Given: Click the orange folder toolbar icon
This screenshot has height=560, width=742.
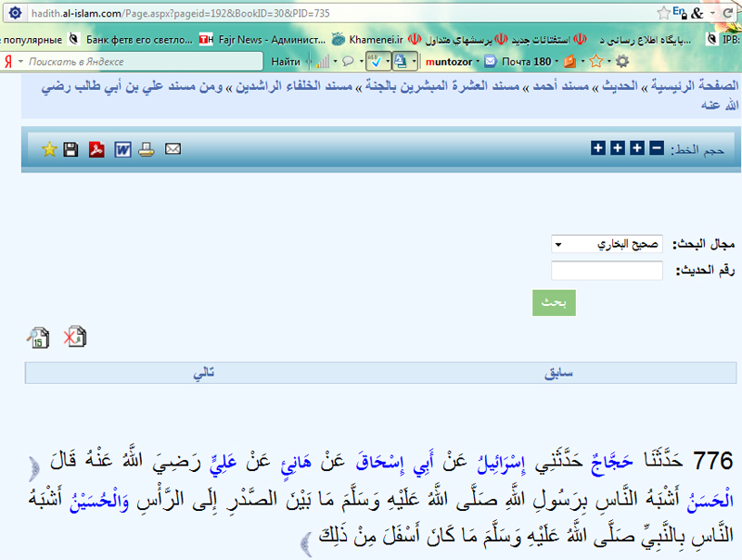Looking at the screenshot, I should (x=570, y=61).
